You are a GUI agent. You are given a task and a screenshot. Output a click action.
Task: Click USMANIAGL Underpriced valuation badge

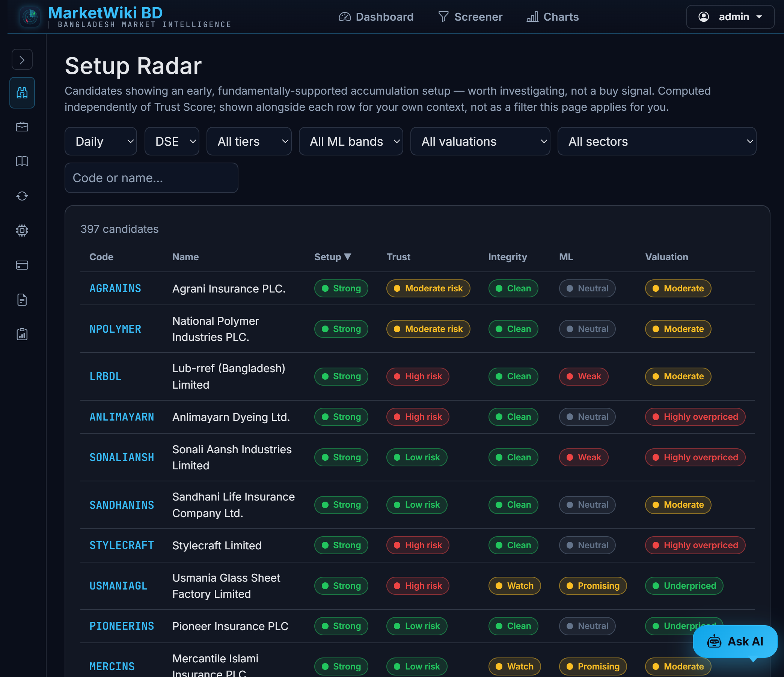coord(684,586)
